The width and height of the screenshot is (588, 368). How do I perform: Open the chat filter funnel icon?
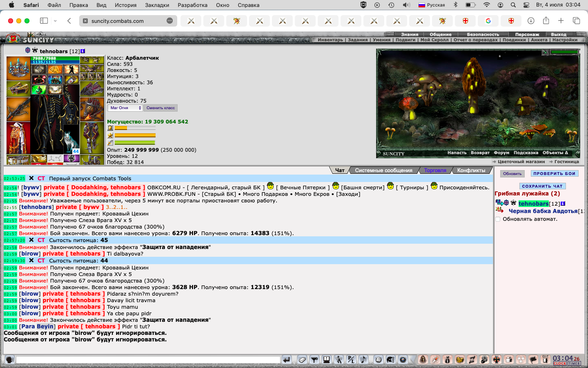click(314, 360)
